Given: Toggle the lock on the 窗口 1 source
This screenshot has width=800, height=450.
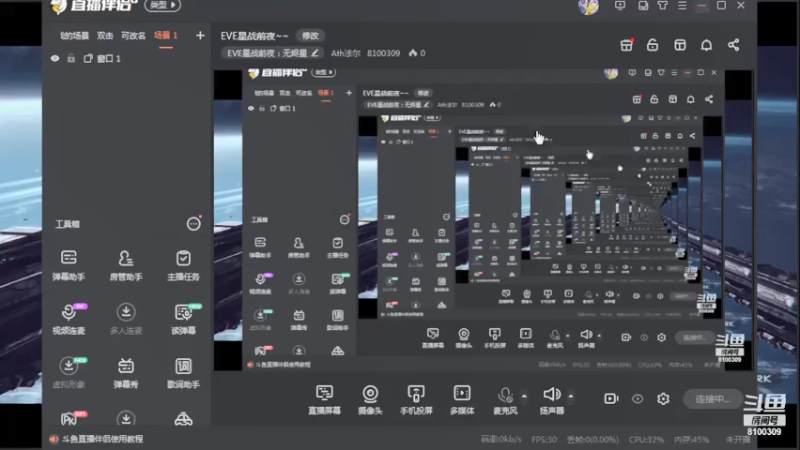Looking at the screenshot, I should pyautogui.click(x=71, y=59).
